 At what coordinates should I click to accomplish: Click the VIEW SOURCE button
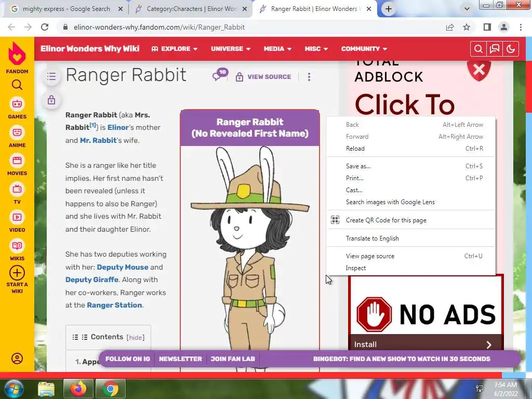(263, 77)
